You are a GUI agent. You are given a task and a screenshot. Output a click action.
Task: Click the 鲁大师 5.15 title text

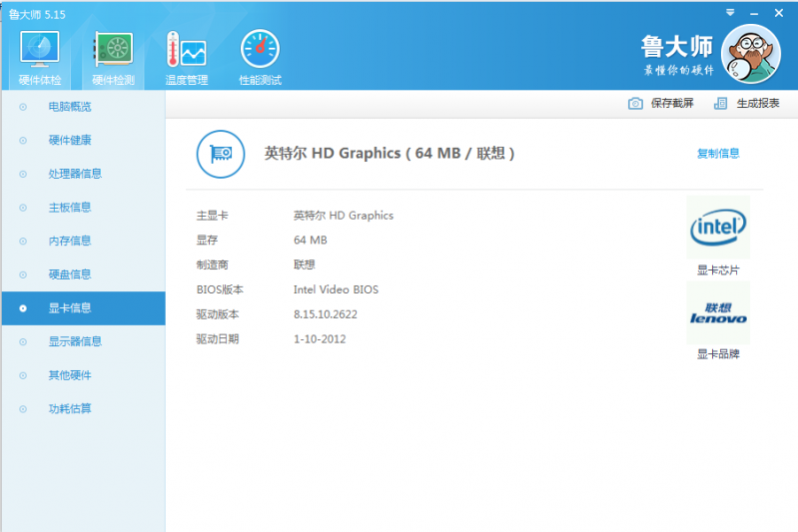[x=37, y=15]
